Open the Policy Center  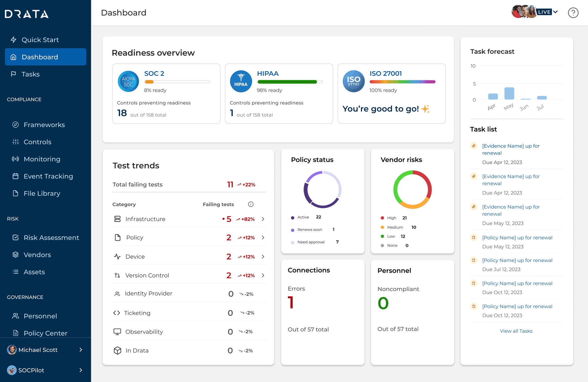click(x=45, y=333)
